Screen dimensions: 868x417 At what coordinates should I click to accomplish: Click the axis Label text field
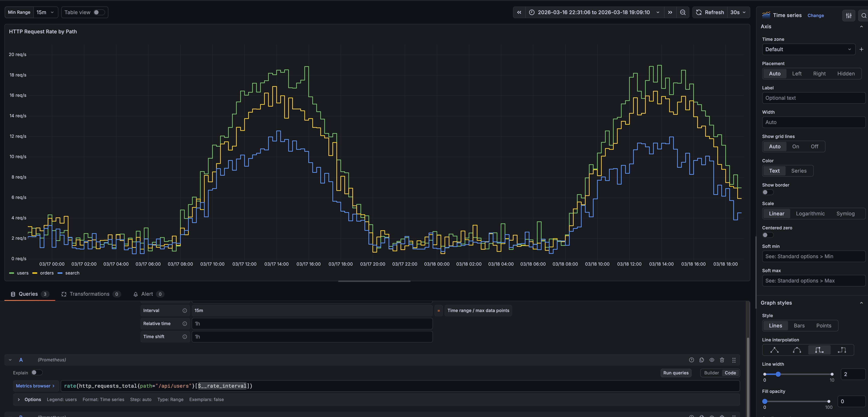click(x=813, y=98)
